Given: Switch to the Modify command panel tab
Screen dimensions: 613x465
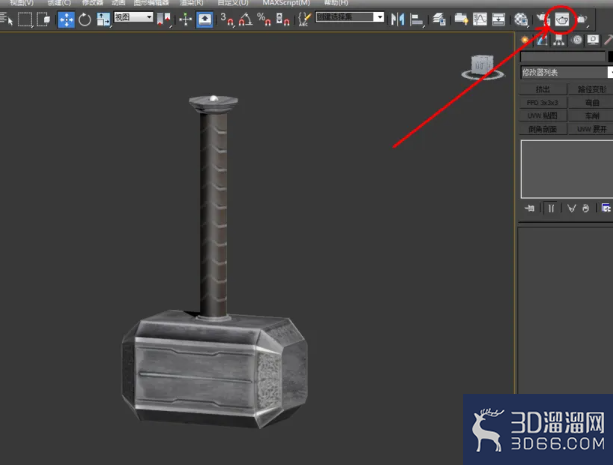Looking at the screenshot, I should click(x=542, y=40).
